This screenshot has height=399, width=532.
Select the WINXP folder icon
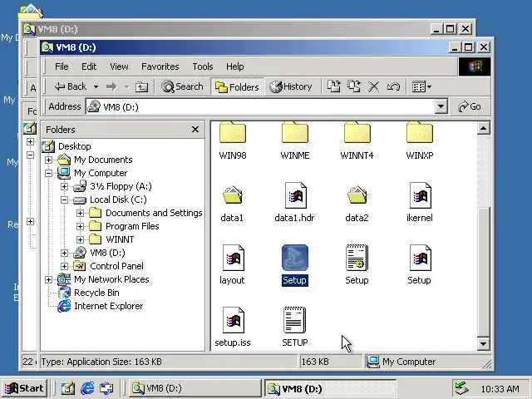coord(419,133)
